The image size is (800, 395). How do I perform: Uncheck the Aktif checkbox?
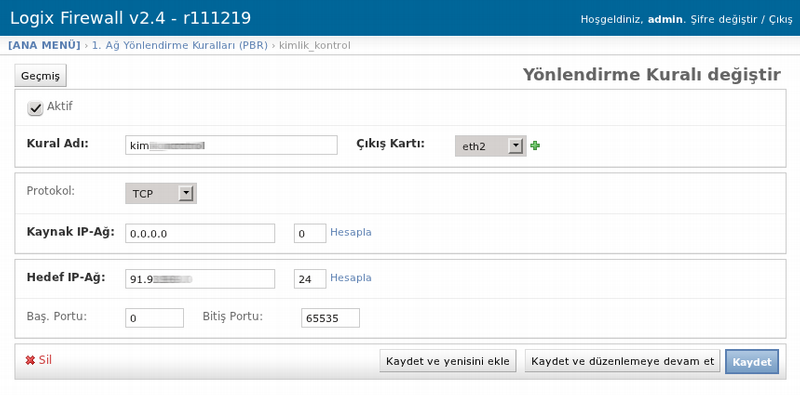coord(35,108)
